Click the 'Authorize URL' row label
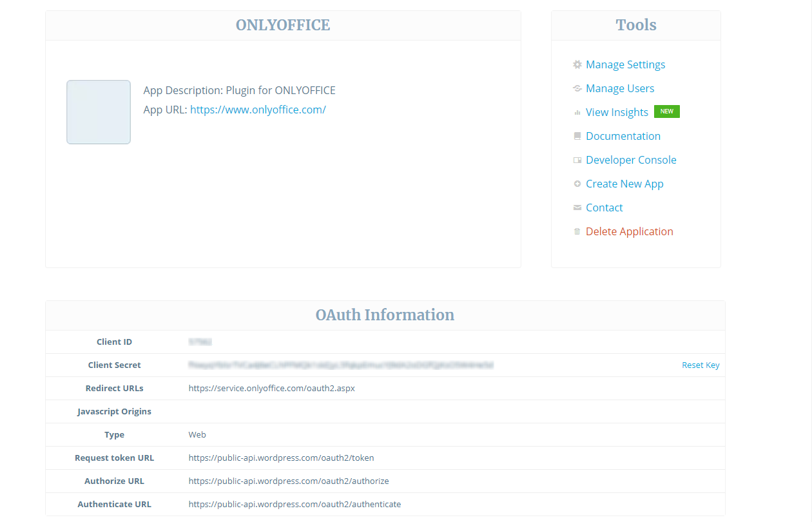 115,481
